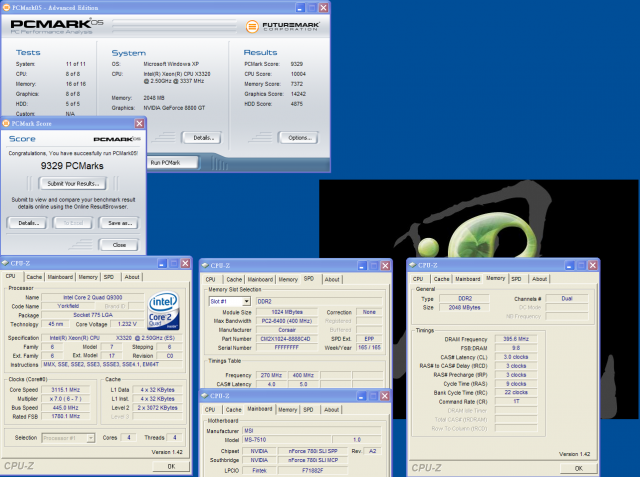This screenshot has height=477, width=640.
Task: Click Save as button in score dialog
Action: point(120,223)
